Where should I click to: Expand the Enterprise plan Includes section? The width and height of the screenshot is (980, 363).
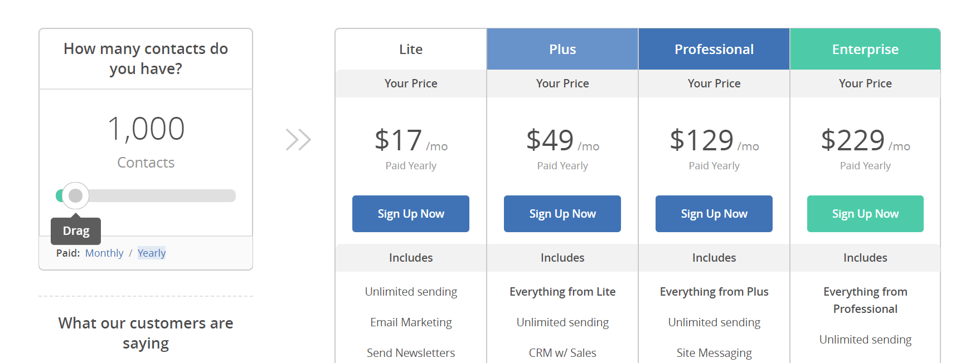865,258
